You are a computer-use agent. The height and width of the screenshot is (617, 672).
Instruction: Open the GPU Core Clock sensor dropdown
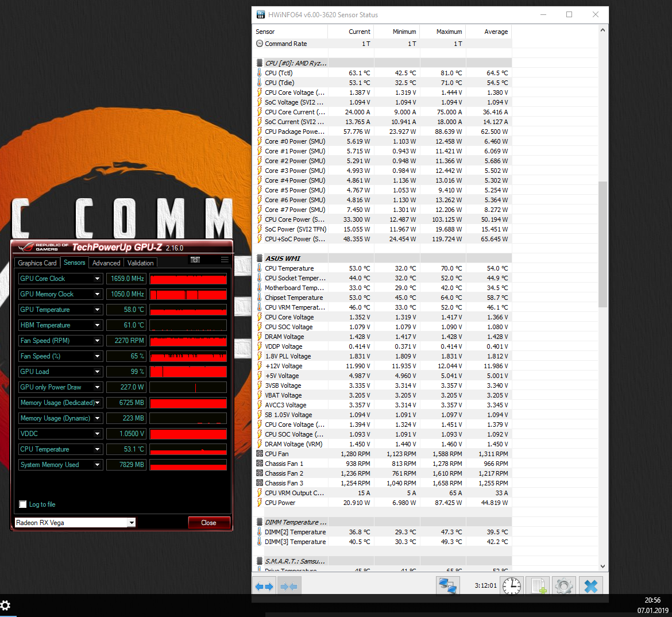pyautogui.click(x=97, y=279)
